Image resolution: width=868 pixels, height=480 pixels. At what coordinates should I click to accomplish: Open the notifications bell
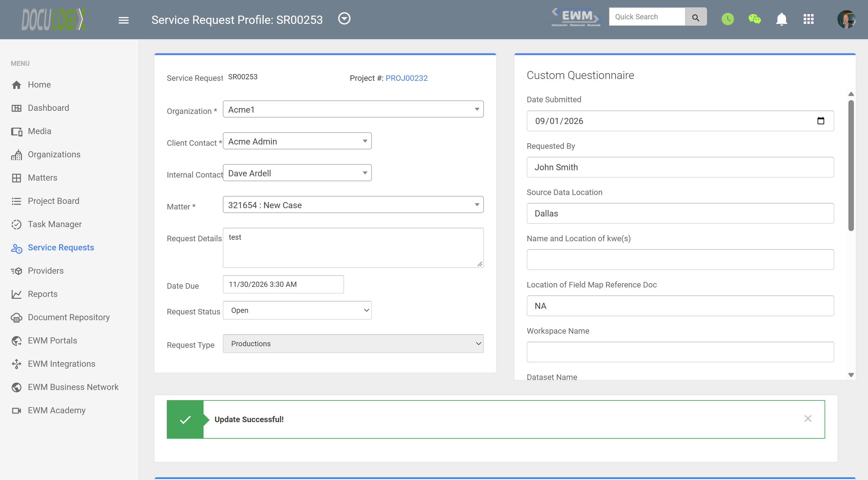click(781, 19)
